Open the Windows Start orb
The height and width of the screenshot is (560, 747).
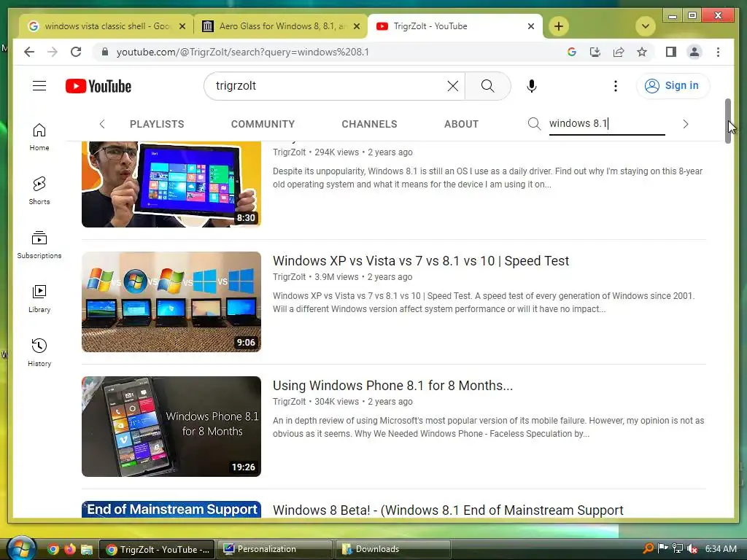[21, 548]
